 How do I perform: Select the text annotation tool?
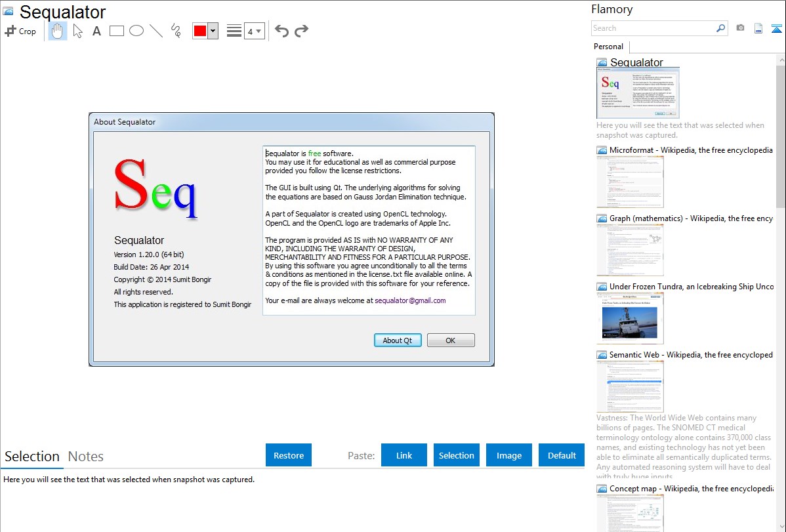point(96,31)
